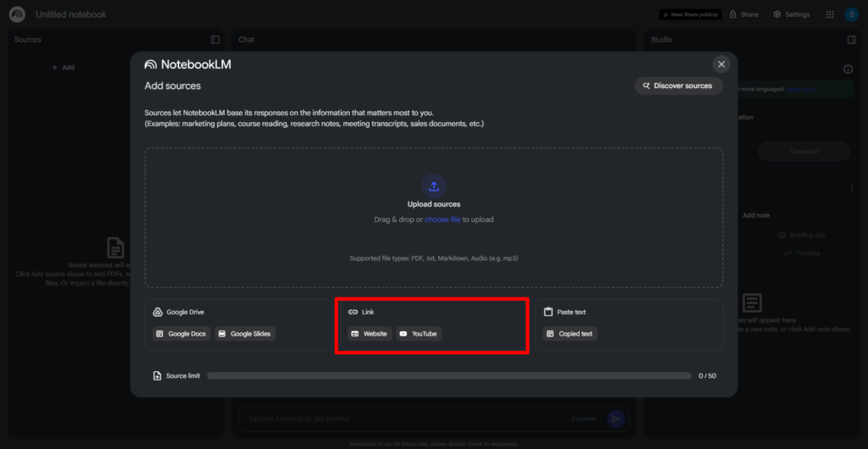
Task: Click the Studio info icon
Action: coord(848,69)
